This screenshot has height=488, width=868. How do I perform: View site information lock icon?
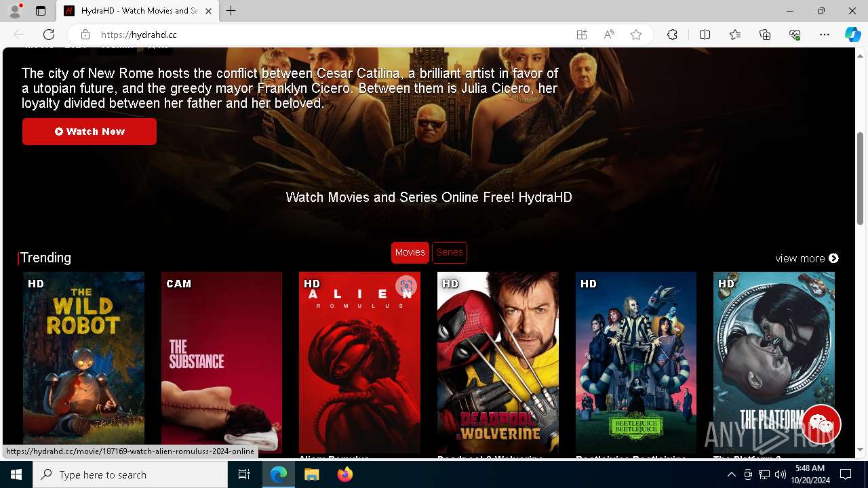pyautogui.click(x=85, y=35)
